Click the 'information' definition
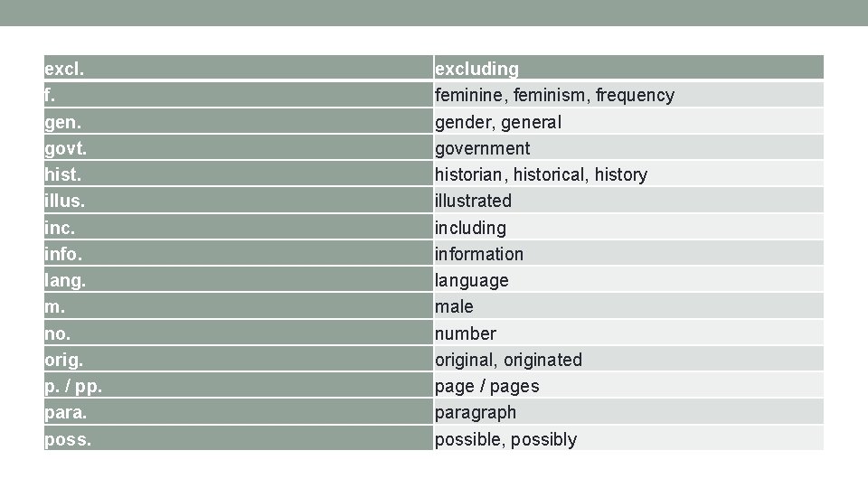 tap(478, 254)
